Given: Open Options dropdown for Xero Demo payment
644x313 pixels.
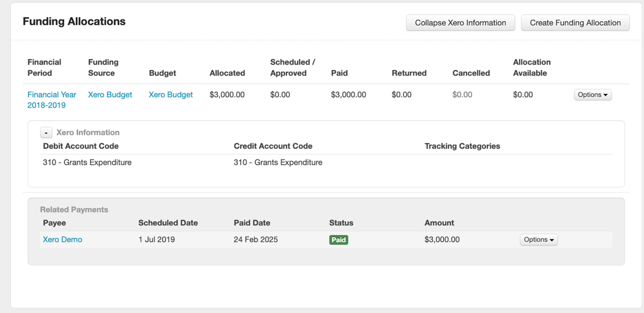Looking at the screenshot, I should 538,239.
